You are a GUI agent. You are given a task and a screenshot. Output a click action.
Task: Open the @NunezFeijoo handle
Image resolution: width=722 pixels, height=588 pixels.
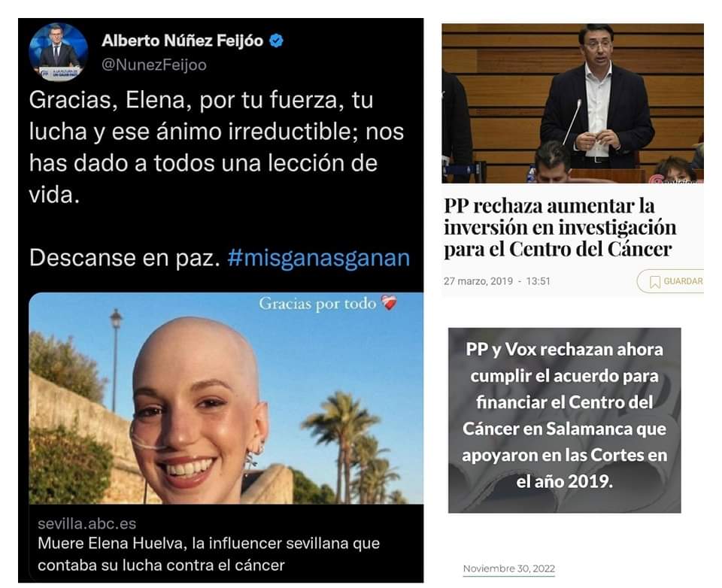[x=153, y=65]
